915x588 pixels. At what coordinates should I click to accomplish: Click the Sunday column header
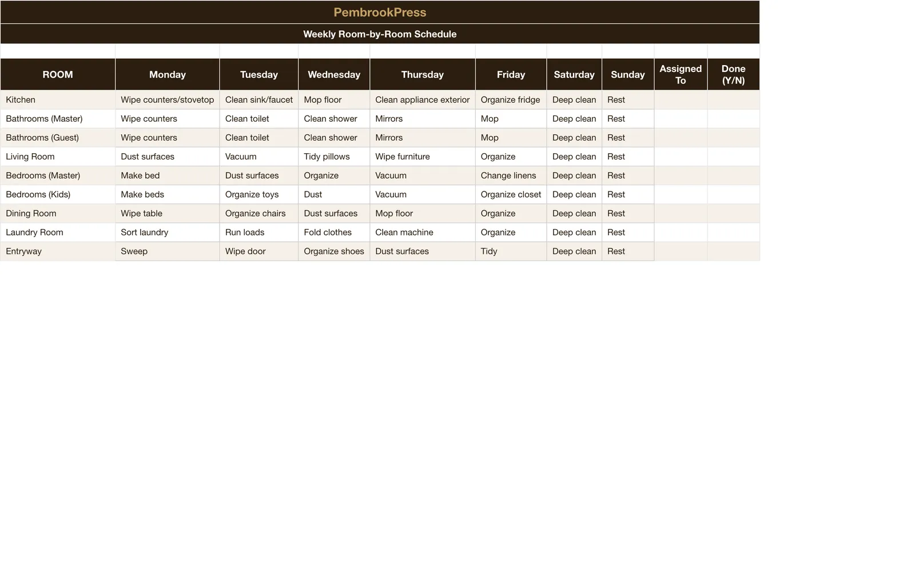pyautogui.click(x=628, y=74)
